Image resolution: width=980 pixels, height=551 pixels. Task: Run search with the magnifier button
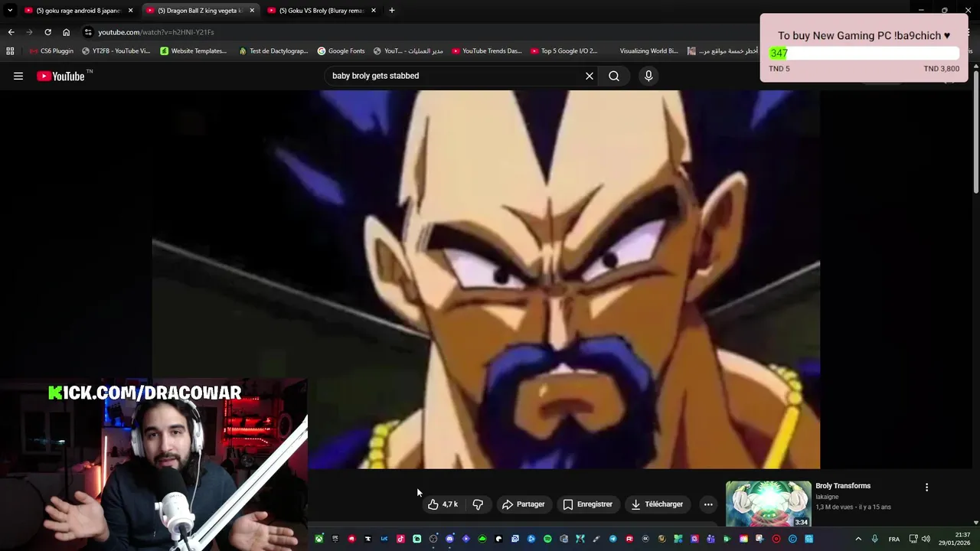pyautogui.click(x=614, y=76)
